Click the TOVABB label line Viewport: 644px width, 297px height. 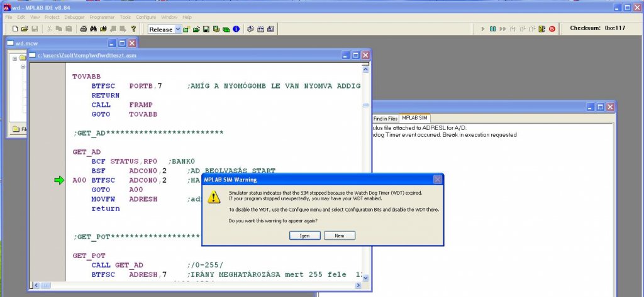point(86,77)
